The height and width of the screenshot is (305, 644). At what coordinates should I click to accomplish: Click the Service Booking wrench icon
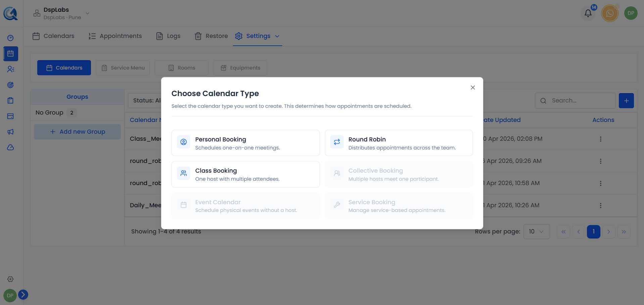click(337, 205)
